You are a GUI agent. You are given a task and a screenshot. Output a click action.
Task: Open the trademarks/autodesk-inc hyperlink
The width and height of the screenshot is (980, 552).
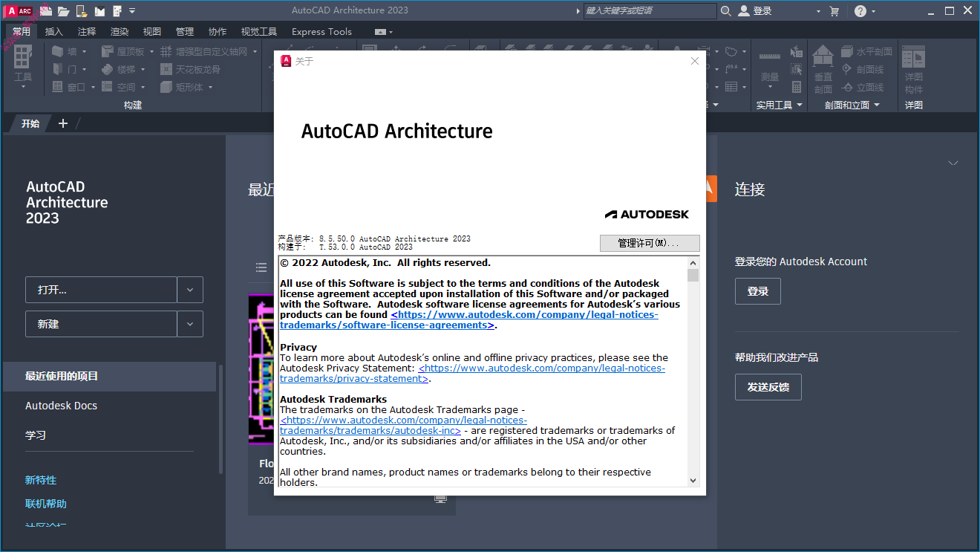(x=404, y=425)
